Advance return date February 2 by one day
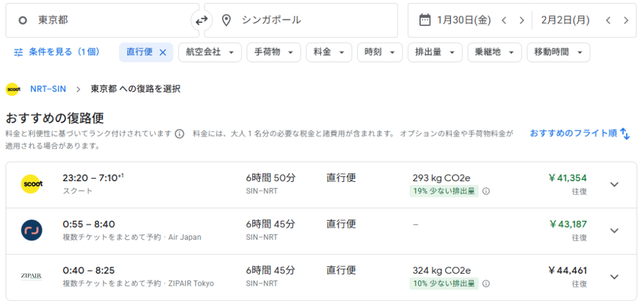The width and height of the screenshot is (644, 307). pos(626,20)
